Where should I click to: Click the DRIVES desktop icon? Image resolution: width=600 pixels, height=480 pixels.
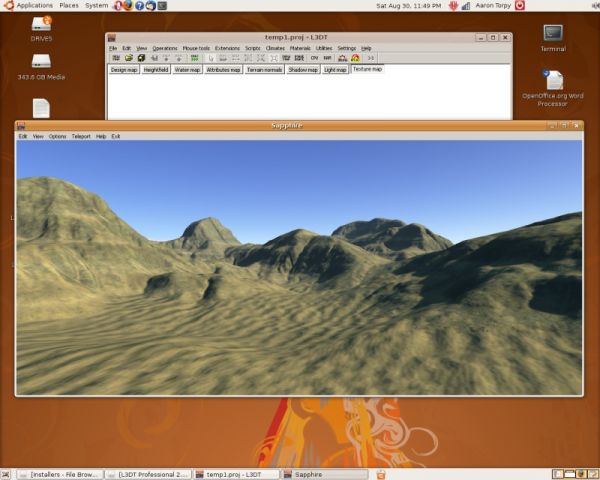coord(41,24)
